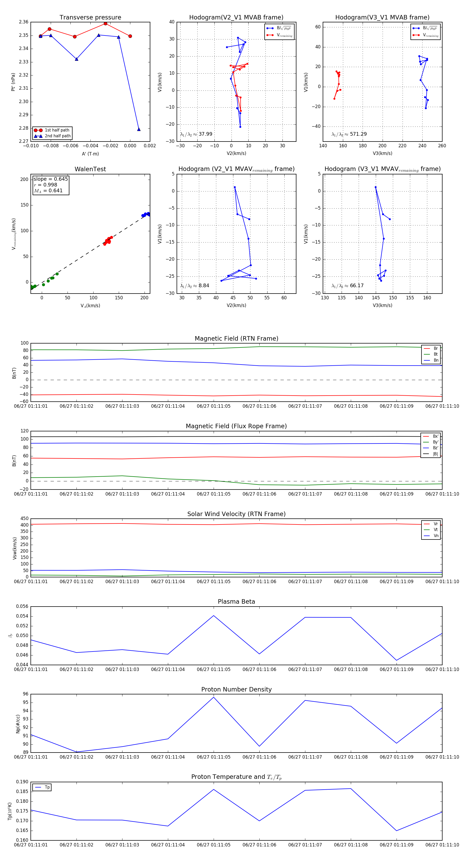Click the green Bt legend line in RTN magnetic field plot
The height and width of the screenshot is (868, 473).
click(427, 354)
